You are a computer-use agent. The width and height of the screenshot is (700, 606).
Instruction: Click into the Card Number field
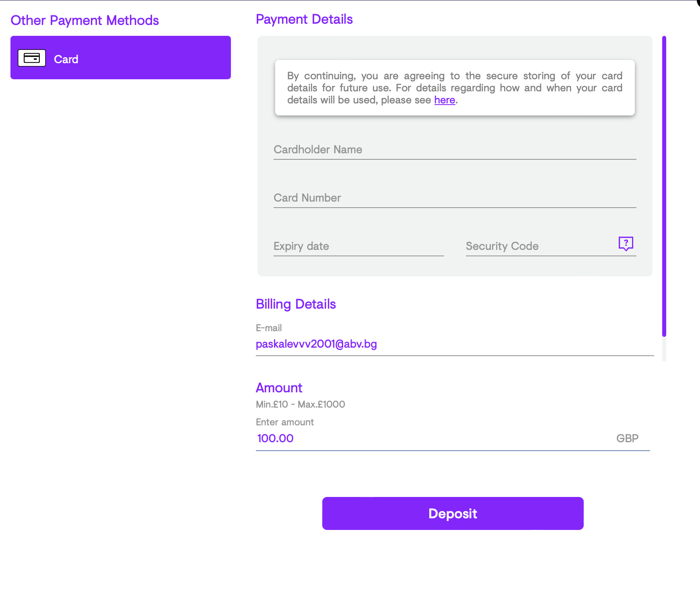click(x=455, y=198)
